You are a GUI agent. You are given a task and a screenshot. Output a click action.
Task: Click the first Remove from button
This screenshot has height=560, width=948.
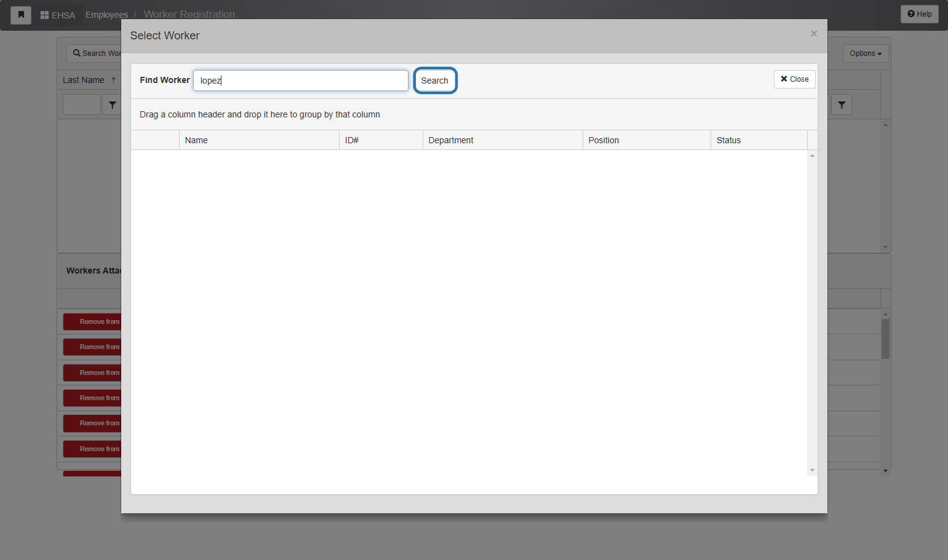[x=92, y=321]
